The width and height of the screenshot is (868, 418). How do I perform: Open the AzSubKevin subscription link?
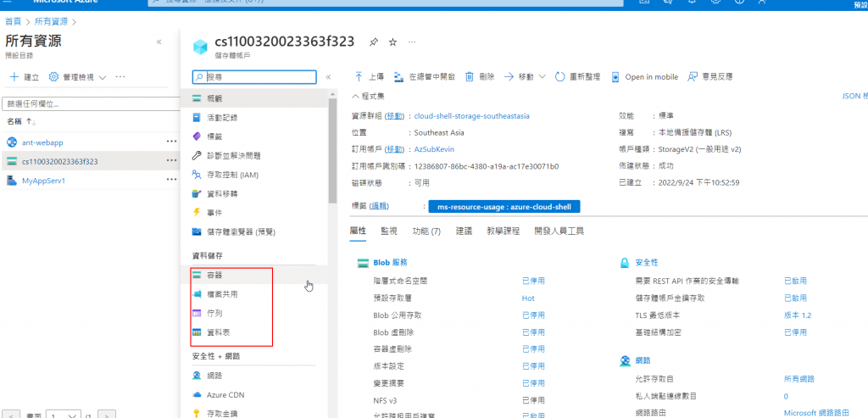435,149
